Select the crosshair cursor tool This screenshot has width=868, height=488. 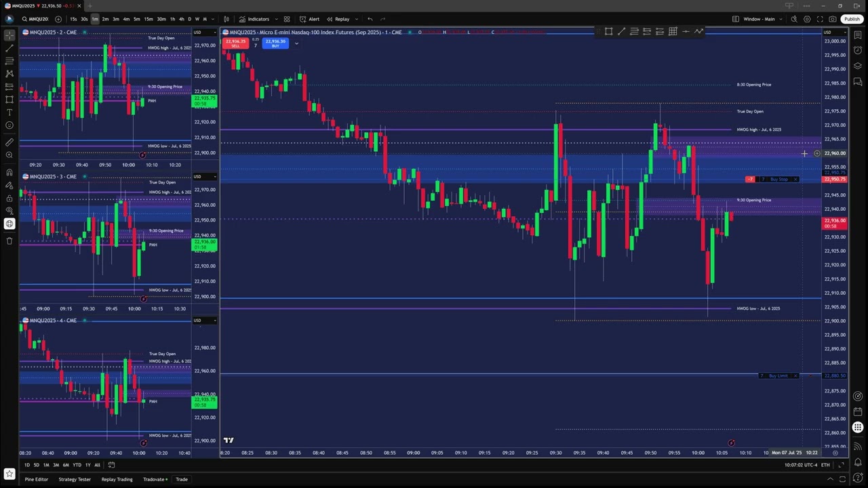[9, 35]
